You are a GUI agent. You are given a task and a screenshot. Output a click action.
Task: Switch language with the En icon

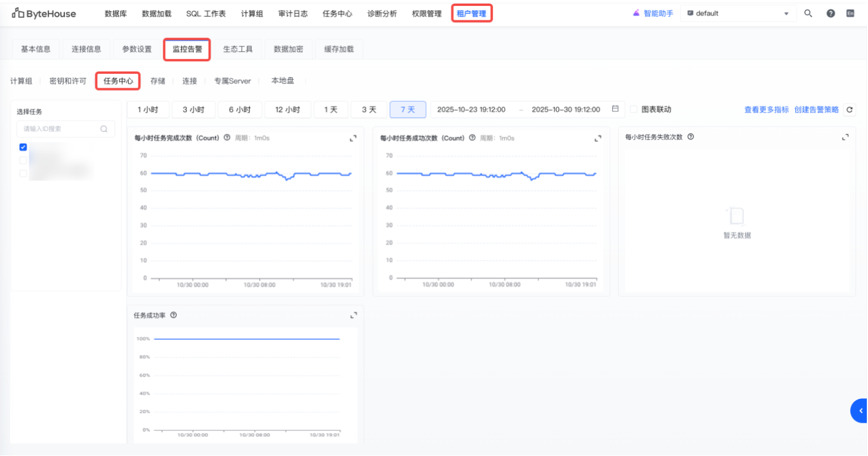(850, 13)
